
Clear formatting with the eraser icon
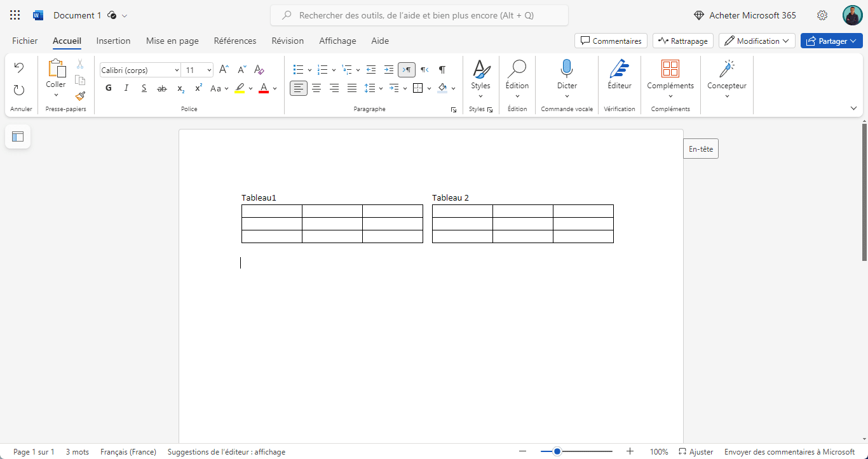tap(259, 70)
